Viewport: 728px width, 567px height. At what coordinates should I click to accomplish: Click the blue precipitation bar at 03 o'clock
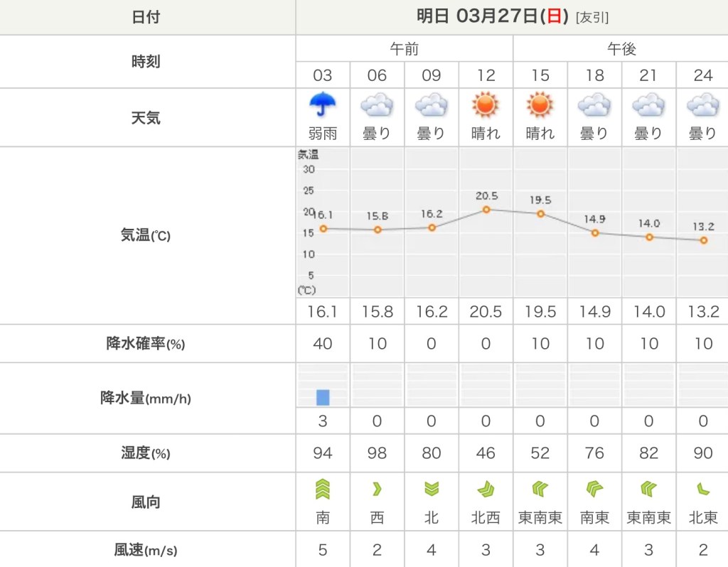pyautogui.click(x=323, y=397)
